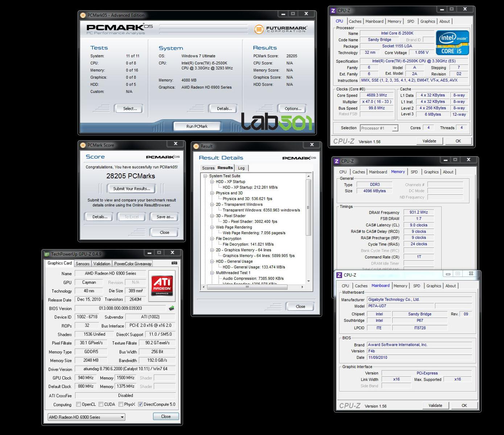Collapse 3D - Pixel Shader node
This screenshot has width=504, height=435.
point(212,216)
